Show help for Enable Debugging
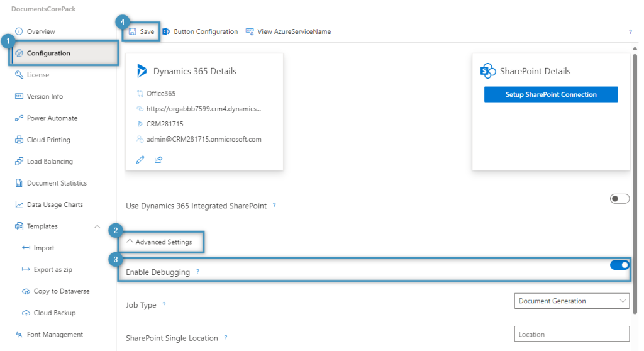Image resolution: width=644 pixels, height=351 pixels. (x=197, y=271)
